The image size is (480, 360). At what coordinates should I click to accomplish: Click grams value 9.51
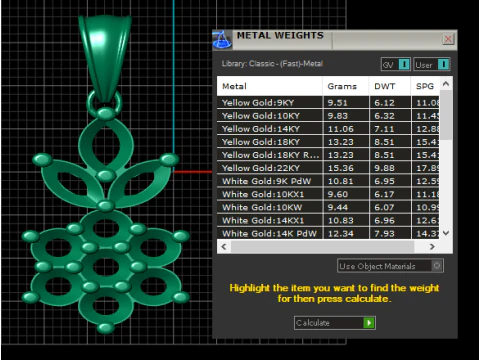[x=337, y=103]
